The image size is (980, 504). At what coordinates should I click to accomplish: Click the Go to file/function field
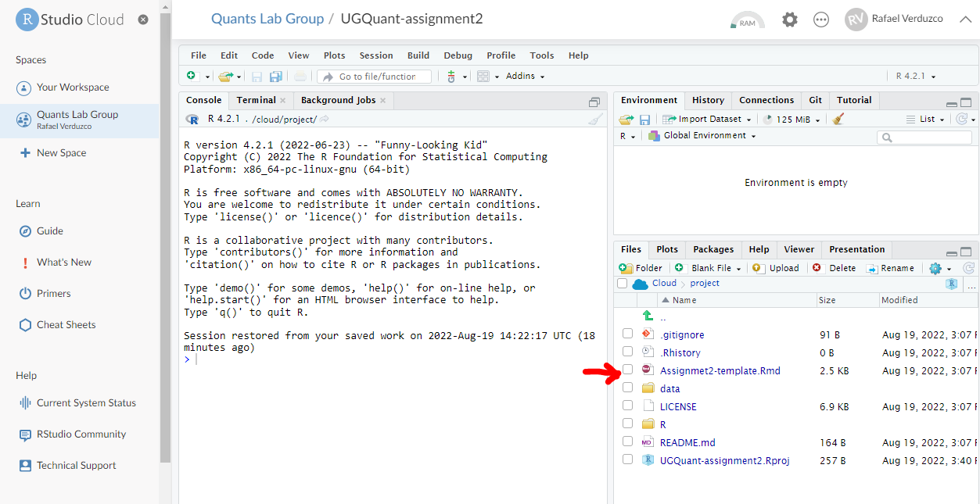click(x=375, y=77)
